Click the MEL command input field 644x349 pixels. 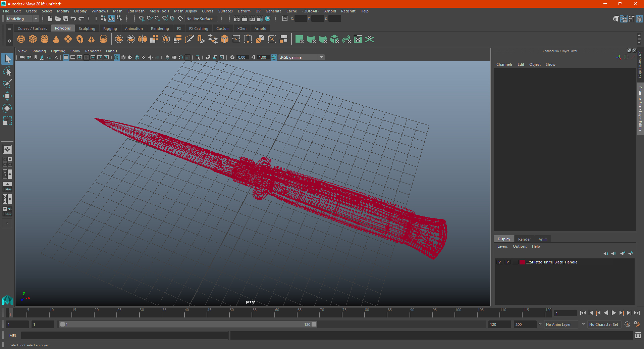pyautogui.click(x=124, y=335)
